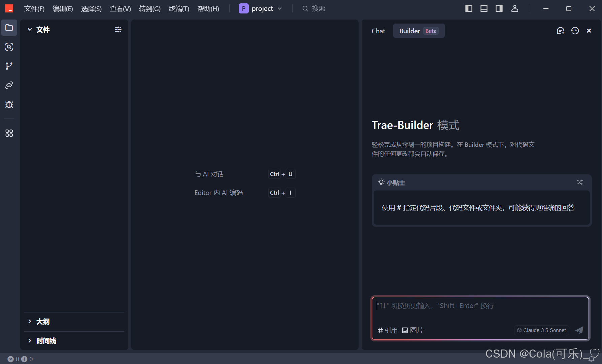Open the project switcher dropdown
The width and height of the screenshot is (602, 364).
pos(260,8)
